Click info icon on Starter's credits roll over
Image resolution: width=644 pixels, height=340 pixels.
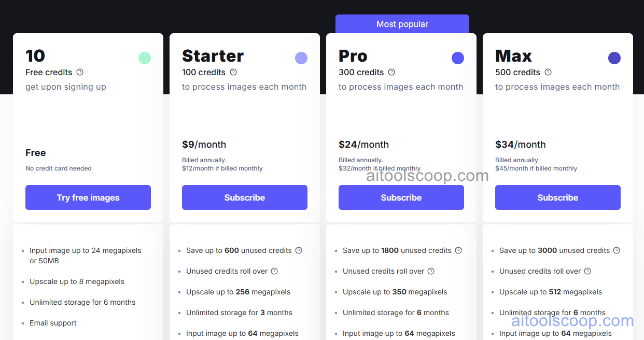tap(275, 271)
